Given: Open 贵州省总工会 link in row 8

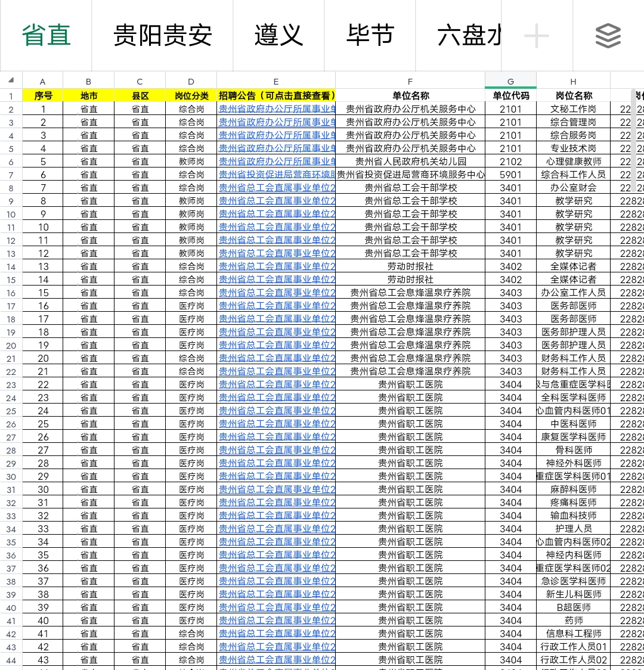Looking at the screenshot, I should pyautogui.click(x=277, y=188).
